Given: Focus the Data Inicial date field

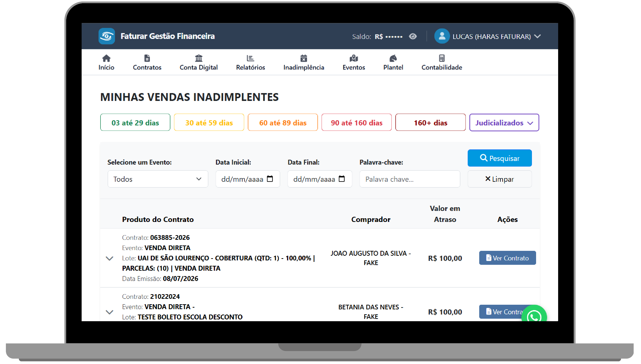Looking at the screenshot, I should (248, 179).
